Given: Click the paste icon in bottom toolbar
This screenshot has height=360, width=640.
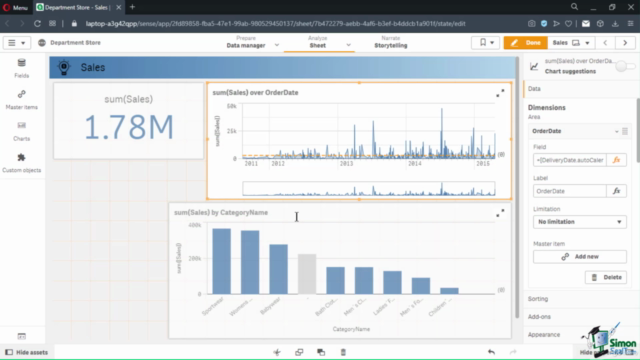Looking at the screenshot, I should pyautogui.click(x=321, y=352).
